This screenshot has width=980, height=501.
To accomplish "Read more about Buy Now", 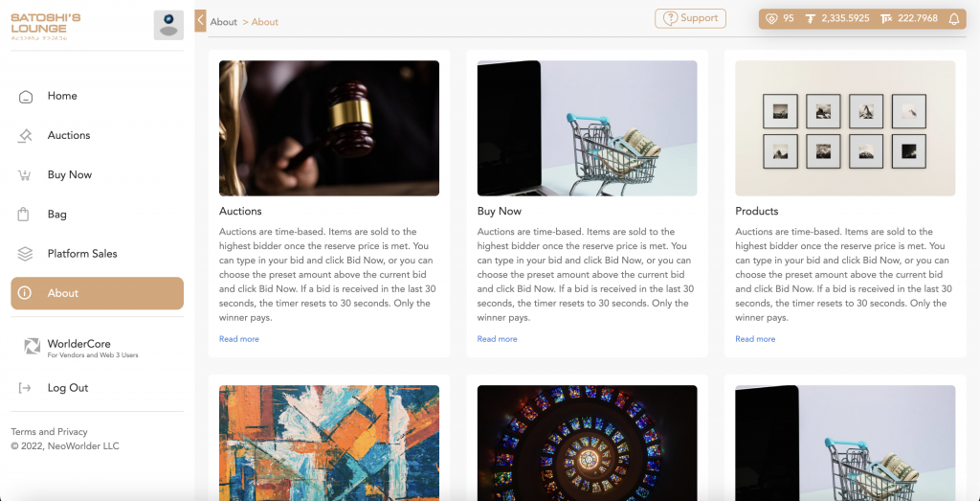I will (x=497, y=339).
